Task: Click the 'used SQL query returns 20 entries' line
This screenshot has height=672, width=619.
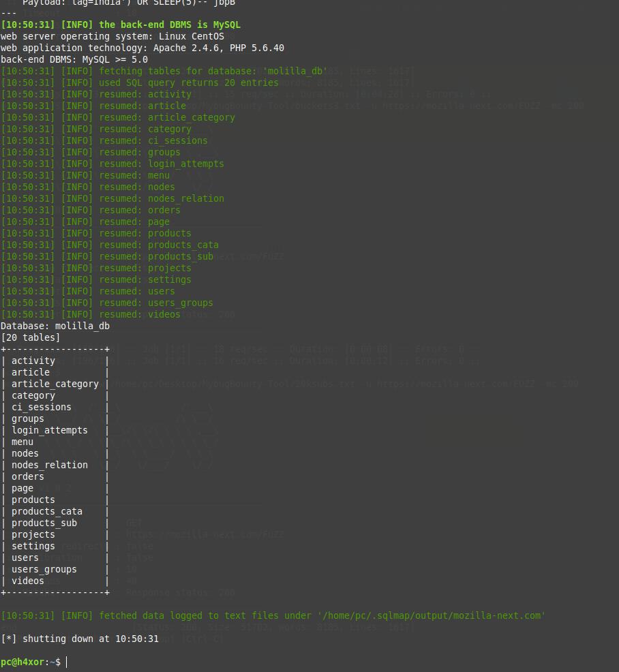Action: pyautogui.click(x=157, y=82)
